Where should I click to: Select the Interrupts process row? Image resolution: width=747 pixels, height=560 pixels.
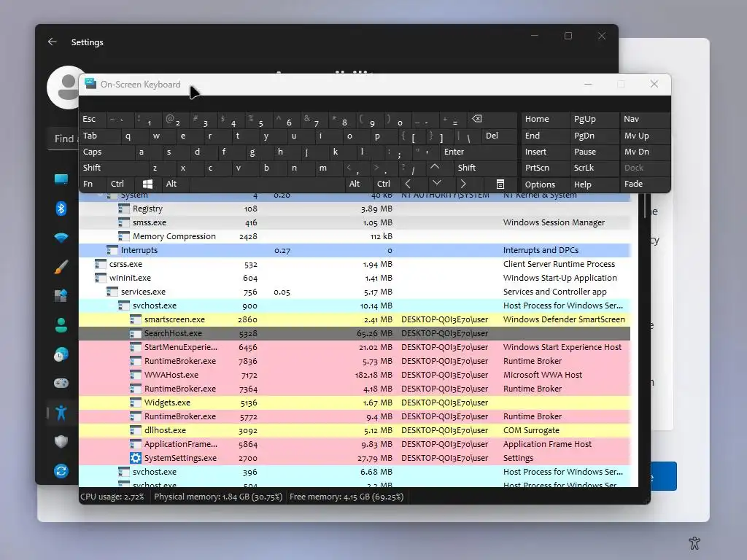(x=355, y=250)
